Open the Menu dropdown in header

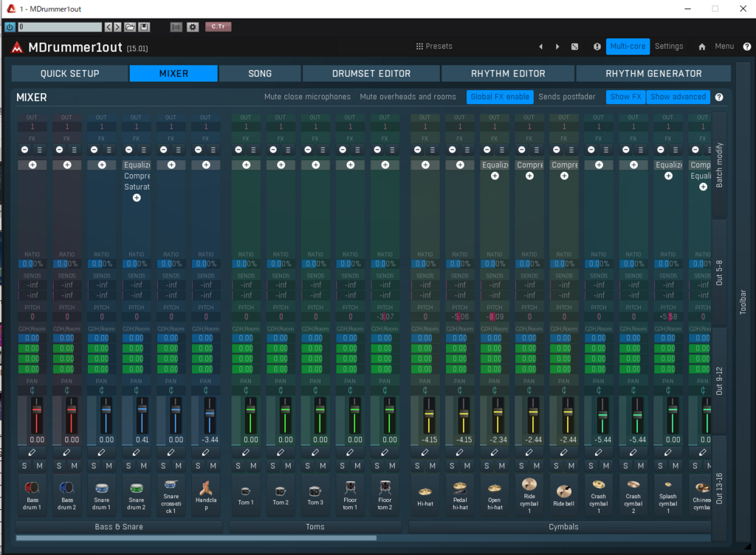[724, 46]
